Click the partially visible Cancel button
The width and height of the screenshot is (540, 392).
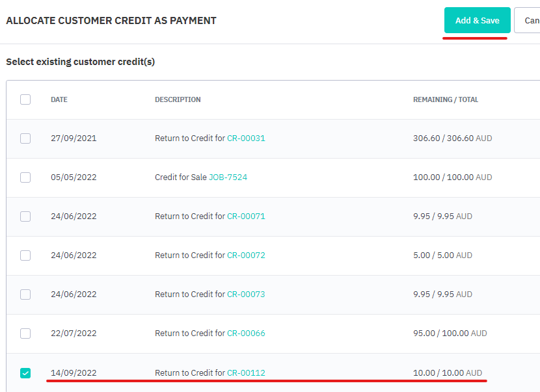click(x=527, y=20)
